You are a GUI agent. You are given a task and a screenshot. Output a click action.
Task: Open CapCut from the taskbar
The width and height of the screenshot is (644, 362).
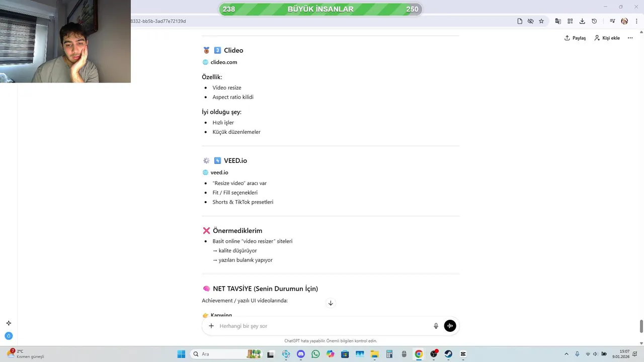click(x=463, y=354)
